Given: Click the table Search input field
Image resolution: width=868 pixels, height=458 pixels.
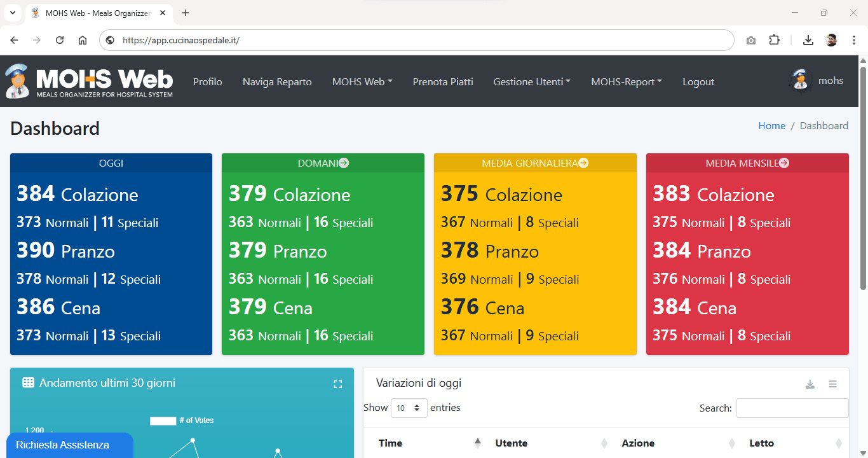Looking at the screenshot, I should click(792, 408).
